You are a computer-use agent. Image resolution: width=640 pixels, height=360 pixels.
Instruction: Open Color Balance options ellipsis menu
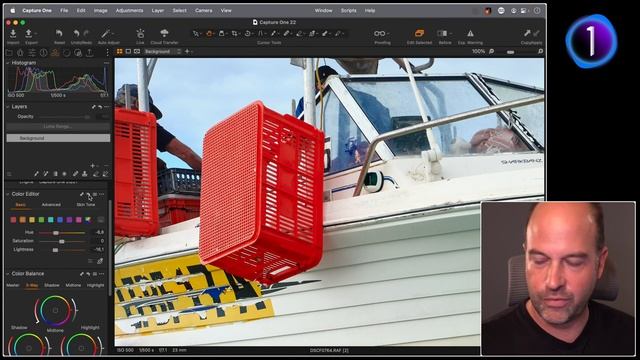click(102, 273)
